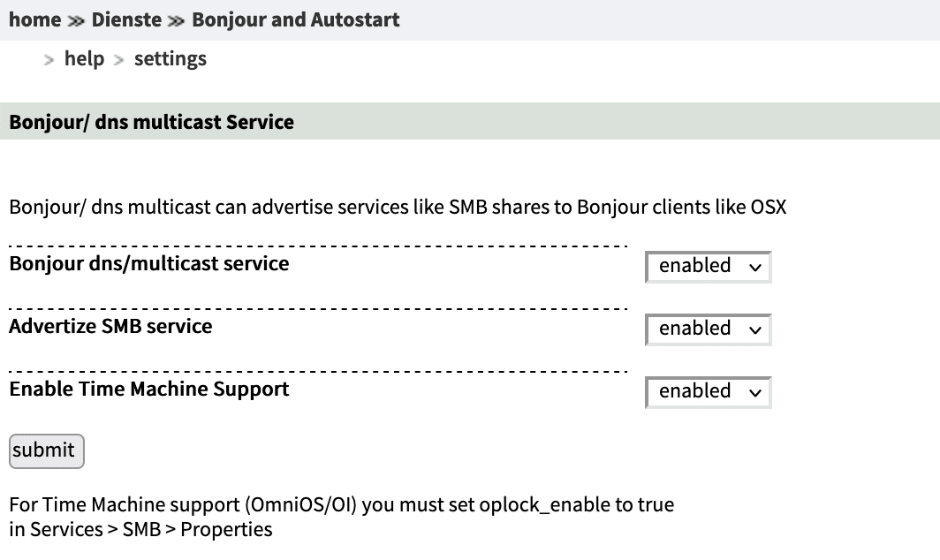Viewport: 940px width, 560px height.
Task: Click the arrow icon before settings
Action: [x=119, y=60]
